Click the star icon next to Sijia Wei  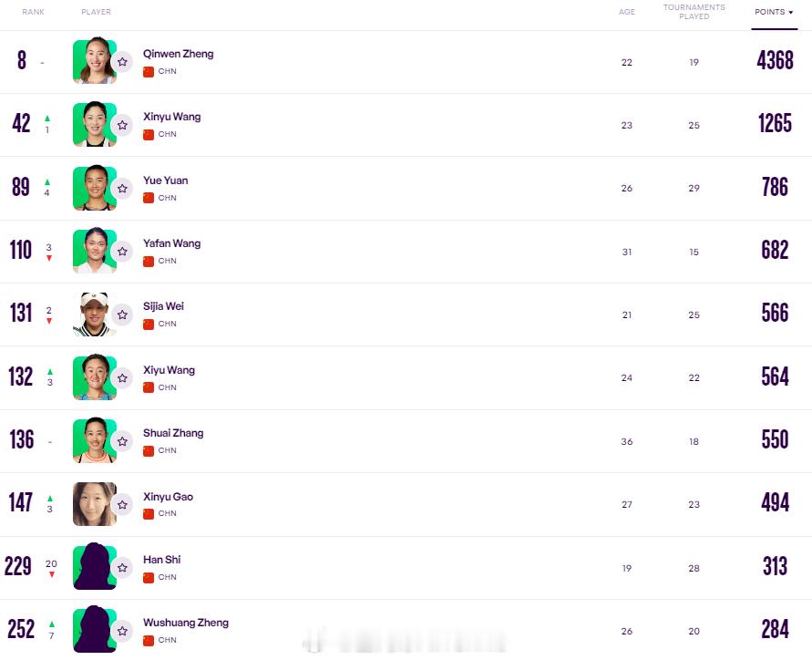click(x=122, y=315)
